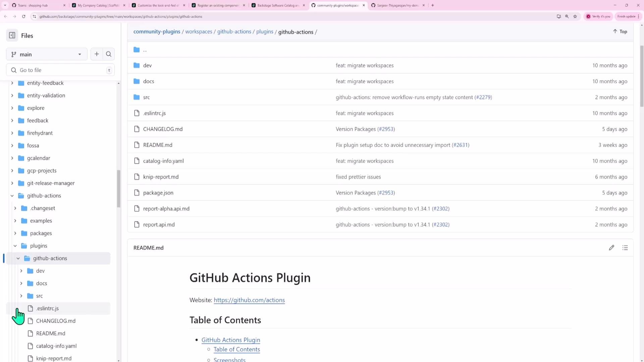The width and height of the screenshot is (644, 362).
Task: Click Finish update button
Action: tap(628, 16)
